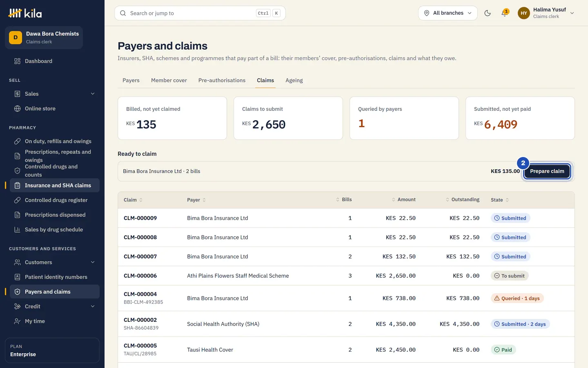Toggle dark mode with moon icon
Image resolution: width=588 pixels, height=368 pixels.
click(488, 13)
